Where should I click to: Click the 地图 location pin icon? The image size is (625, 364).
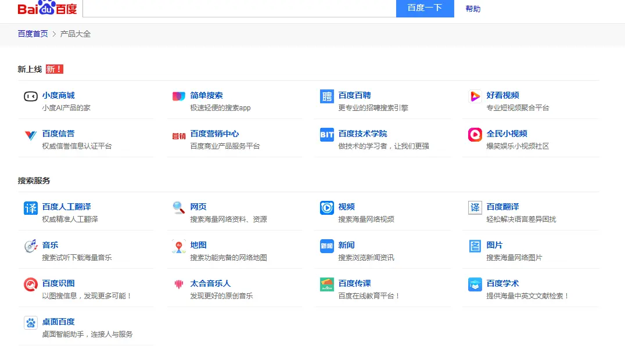pyautogui.click(x=178, y=246)
